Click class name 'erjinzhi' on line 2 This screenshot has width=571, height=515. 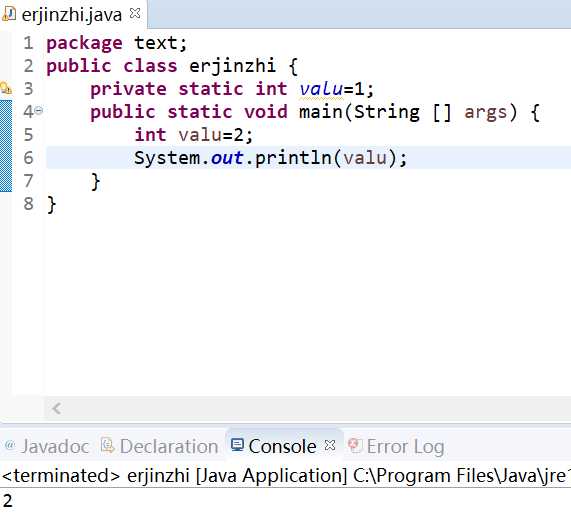point(232,67)
